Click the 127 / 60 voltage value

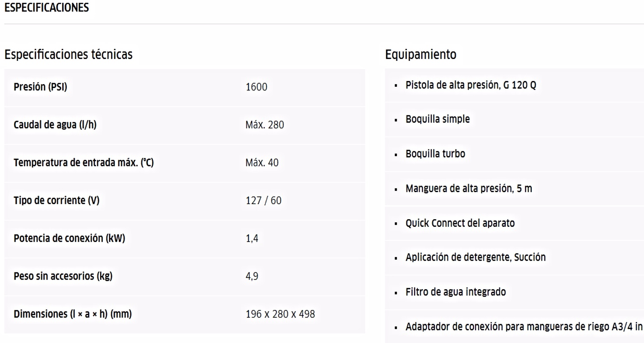coord(264,201)
